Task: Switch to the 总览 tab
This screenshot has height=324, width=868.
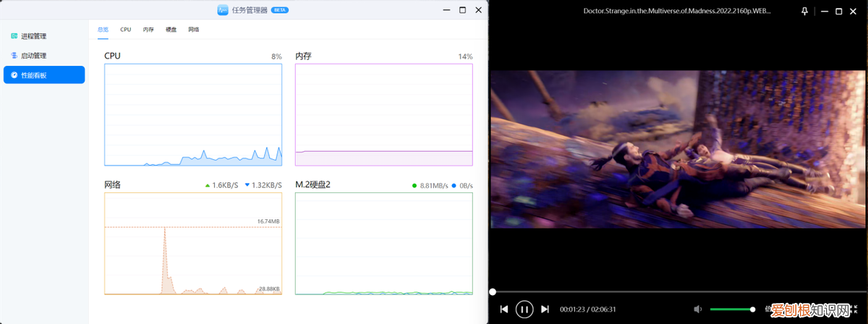Action: click(x=103, y=30)
